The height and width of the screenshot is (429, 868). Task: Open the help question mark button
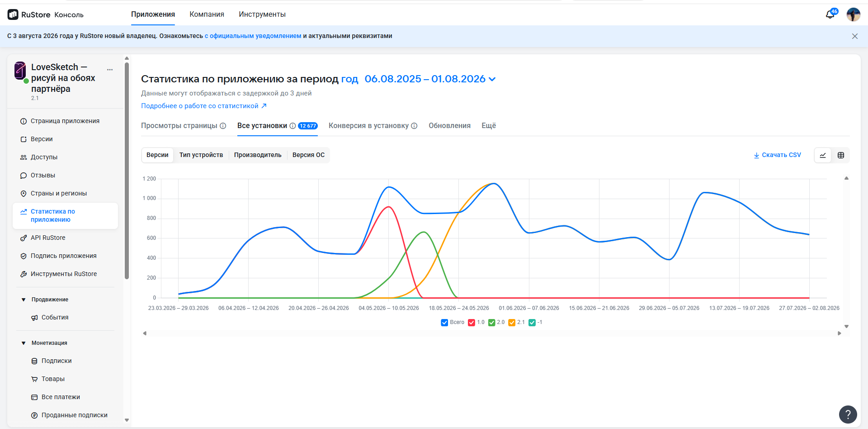click(848, 414)
